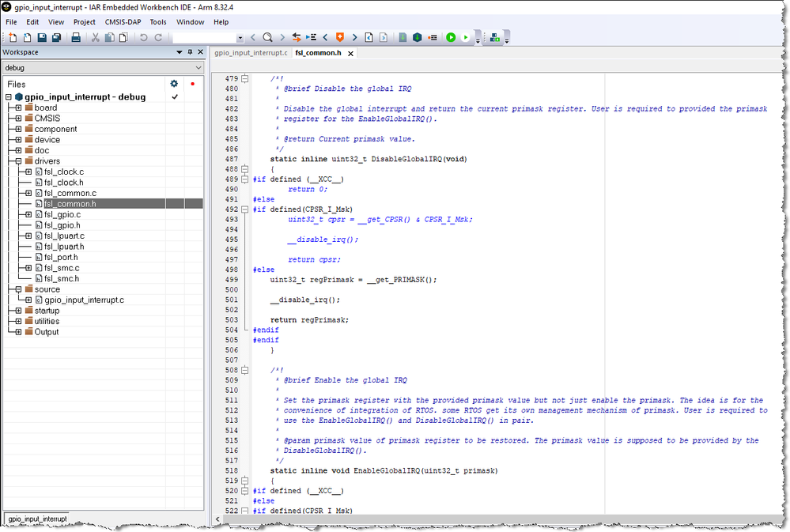Click the Paste toolbar icon
The width and height of the screenshot is (790, 532).
click(123, 37)
